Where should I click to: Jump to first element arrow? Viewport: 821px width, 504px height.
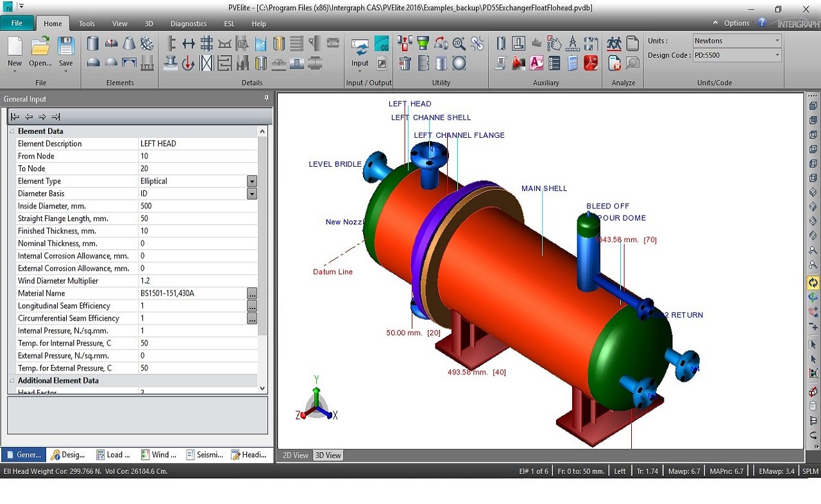point(15,117)
